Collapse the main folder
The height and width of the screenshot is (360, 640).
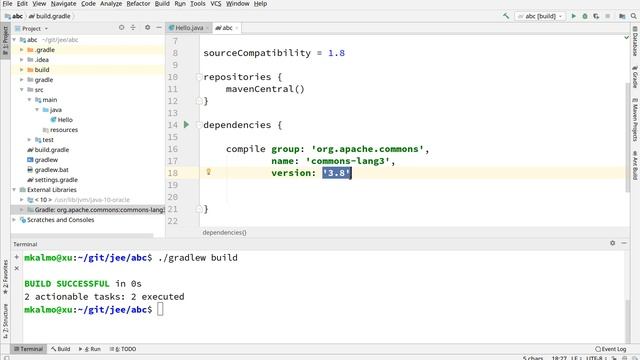[x=29, y=100]
